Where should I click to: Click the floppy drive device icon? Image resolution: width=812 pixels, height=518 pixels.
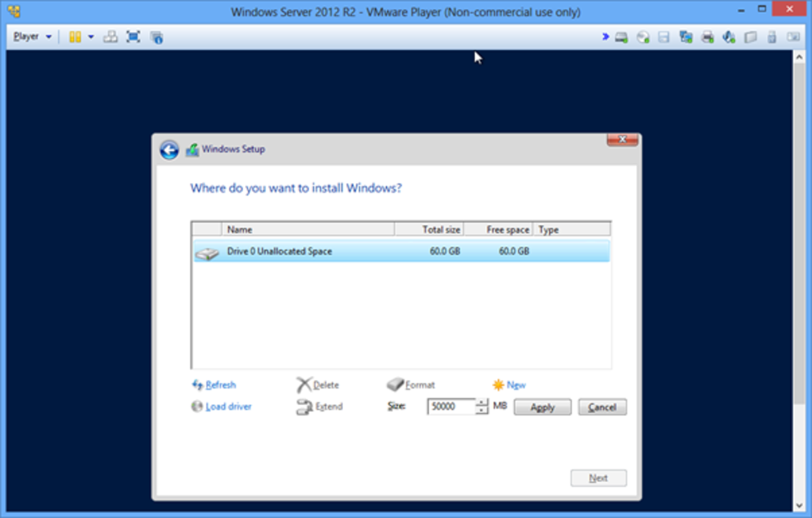click(663, 37)
